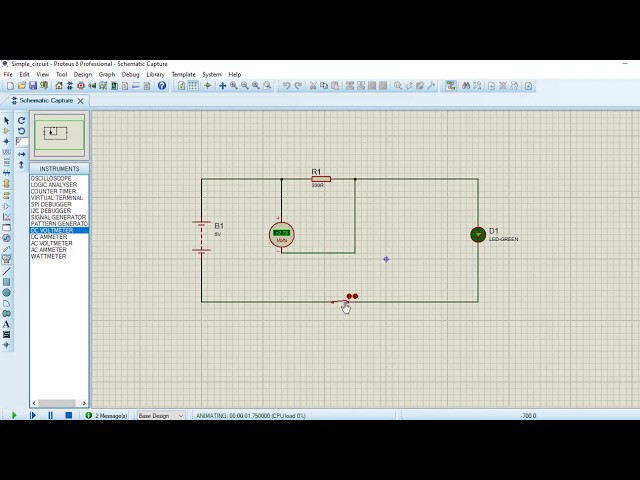The image size is (640, 480).
Task: Select the 2D text 'A' tool
Action: [7, 324]
